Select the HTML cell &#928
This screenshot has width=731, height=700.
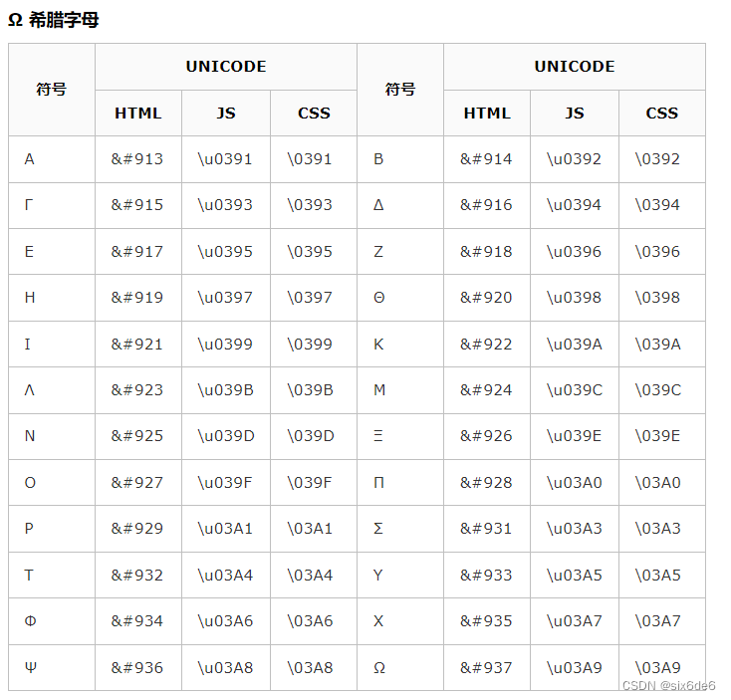(x=487, y=482)
